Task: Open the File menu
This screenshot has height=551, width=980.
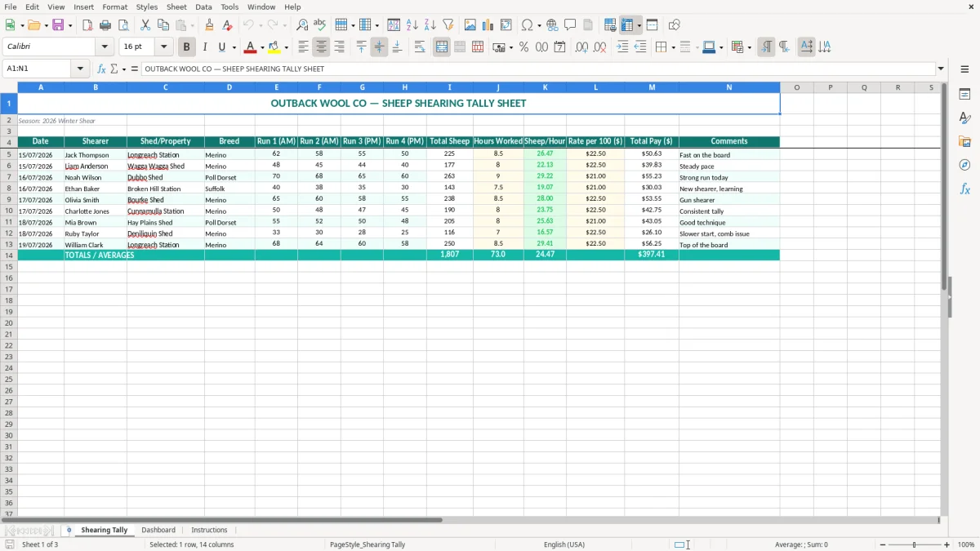Action: 11,7
